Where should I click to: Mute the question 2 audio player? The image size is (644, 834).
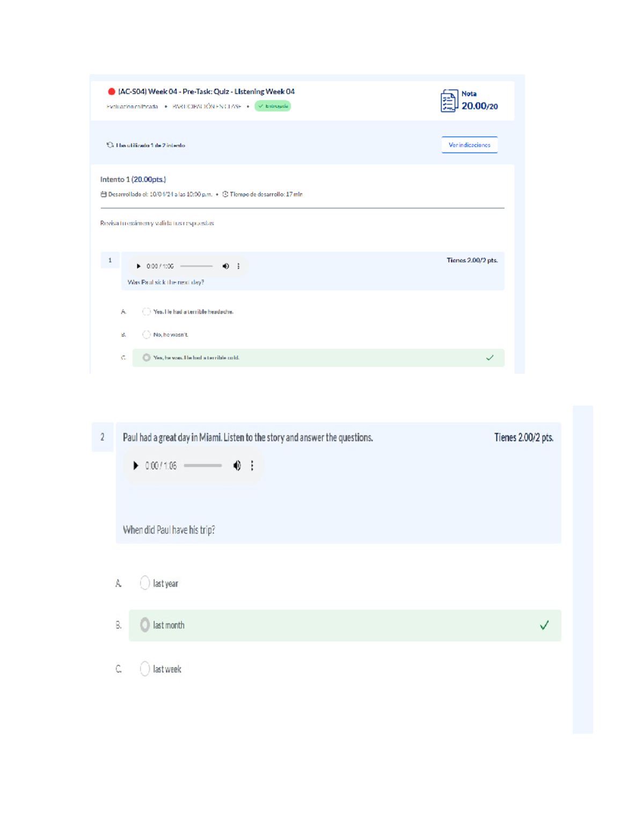point(237,466)
